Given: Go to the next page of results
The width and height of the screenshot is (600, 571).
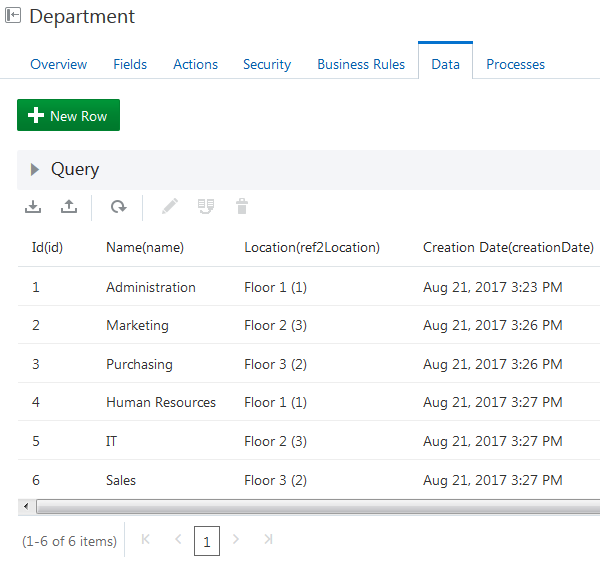Looking at the screenshot, I should [x=236, y=540].
